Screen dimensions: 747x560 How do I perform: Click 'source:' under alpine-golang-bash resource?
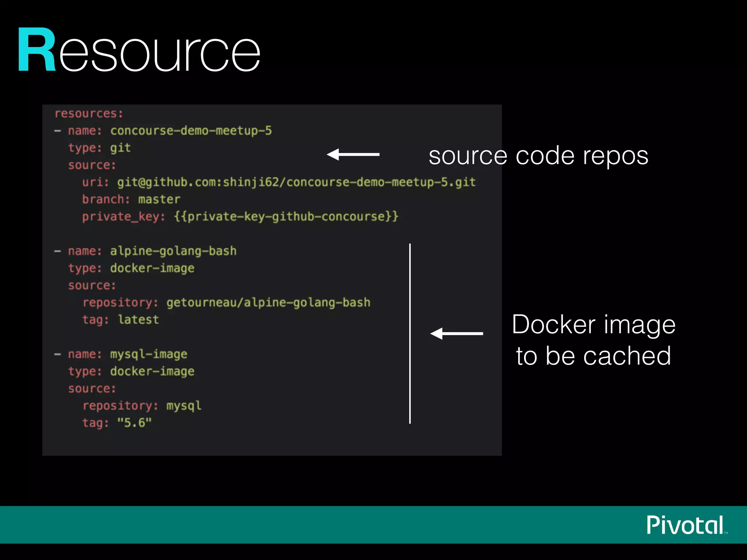tap(92, 285)
